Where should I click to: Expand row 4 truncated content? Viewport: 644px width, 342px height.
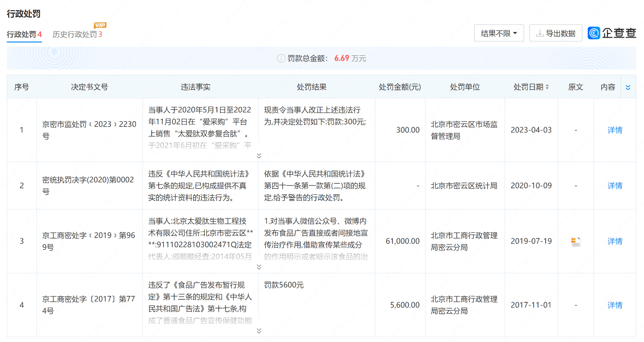(x=259, y=331)
